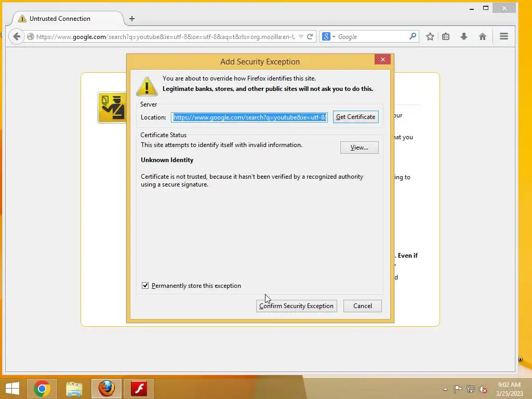Click the globe site identity icon

tap(31, 37)
